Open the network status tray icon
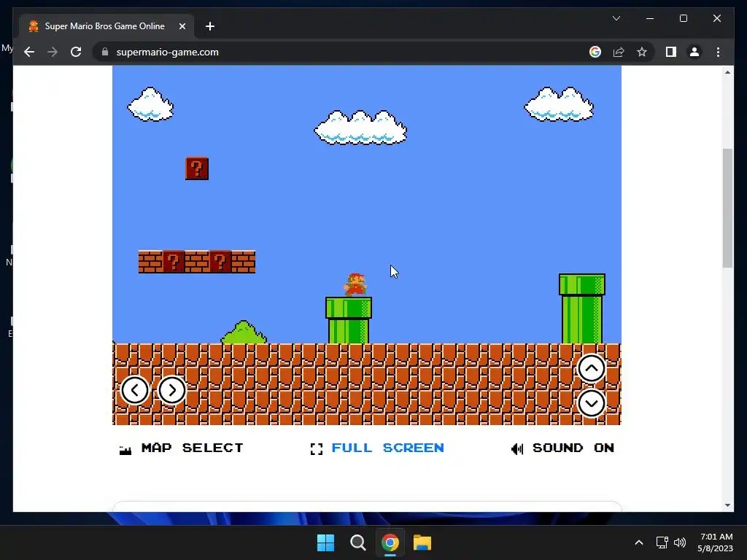This screenshot has width=747, height=560. pyautogui.click(x=662, y=542)
